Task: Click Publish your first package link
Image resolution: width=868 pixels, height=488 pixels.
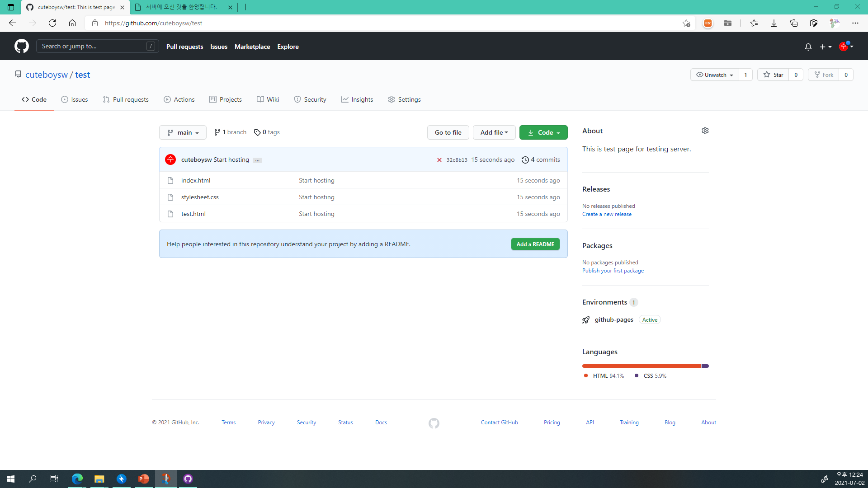Action: (x=613, y=271)
